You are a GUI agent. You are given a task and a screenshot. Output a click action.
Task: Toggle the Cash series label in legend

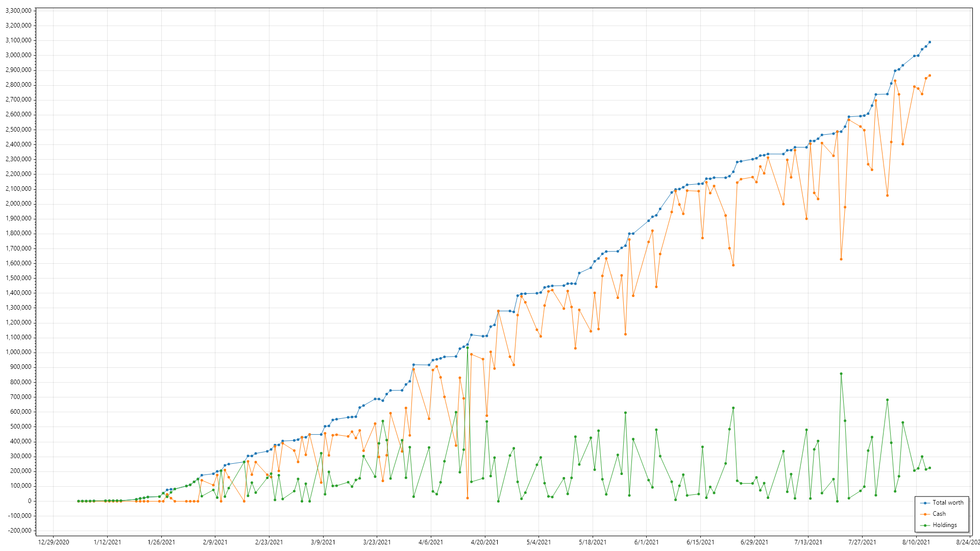tap(939, 514)
